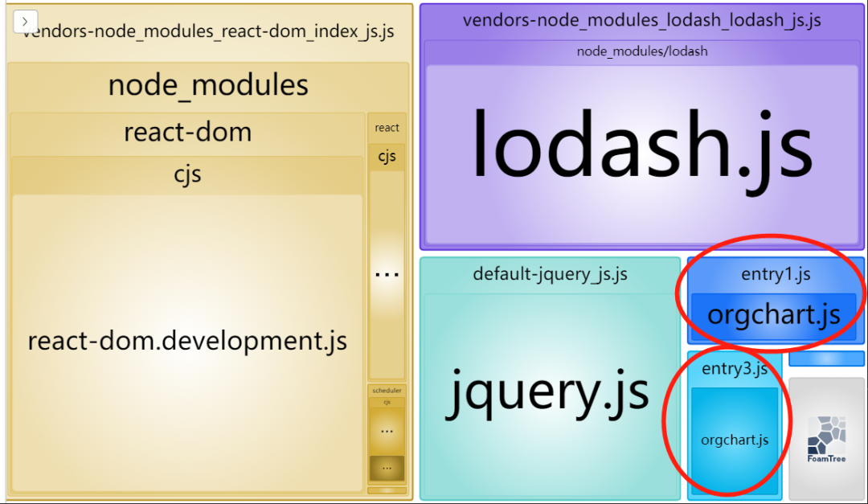Select the node_modules/lodash folder
This screenshot has width=868, height=504.
[642, 51]
